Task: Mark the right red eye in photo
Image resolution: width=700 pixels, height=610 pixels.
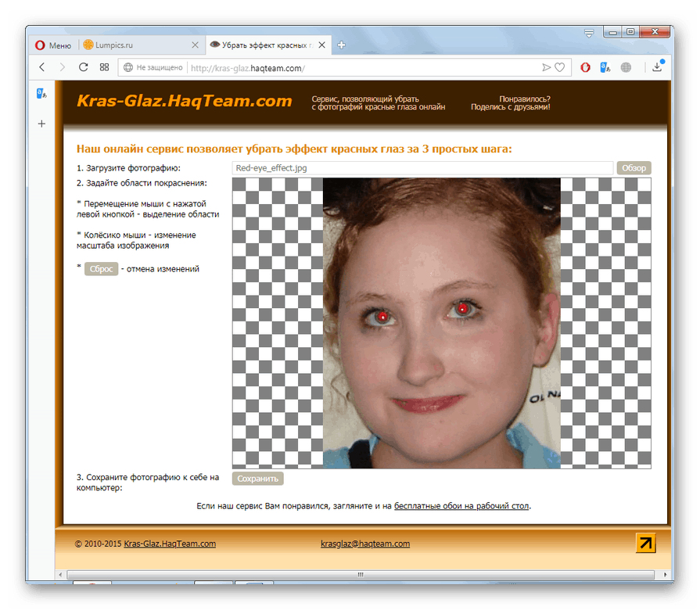Action: coord(463,308)
